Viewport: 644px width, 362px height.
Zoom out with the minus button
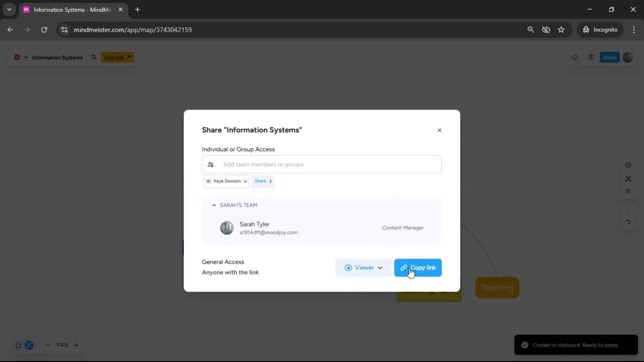(48, 345)
